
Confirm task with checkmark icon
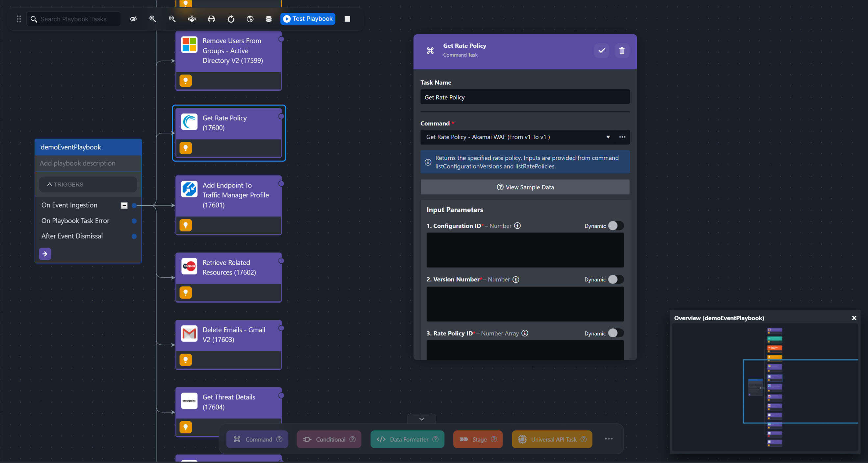[601, 51]
